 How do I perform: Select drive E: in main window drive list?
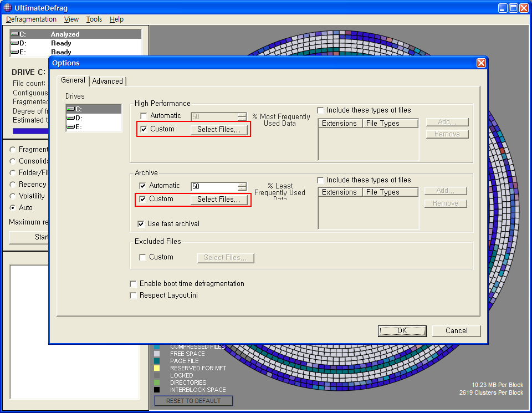pos(76,52)
